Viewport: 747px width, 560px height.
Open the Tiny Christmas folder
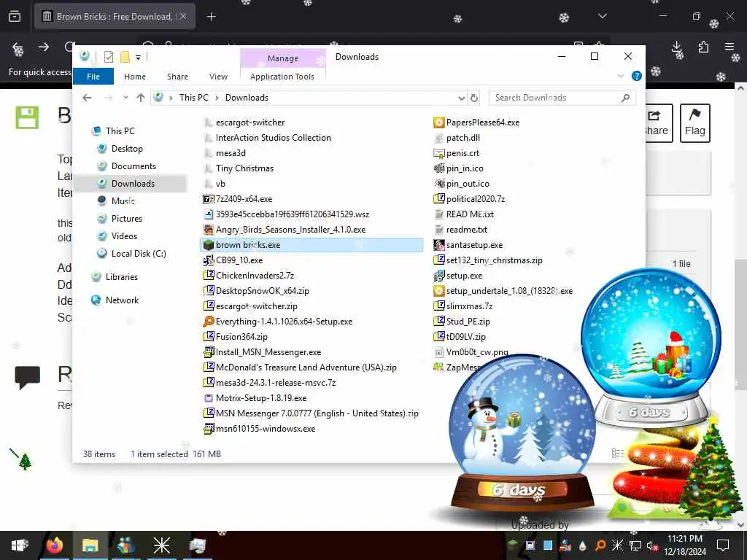pyautogui.click(x=244, y=168)
